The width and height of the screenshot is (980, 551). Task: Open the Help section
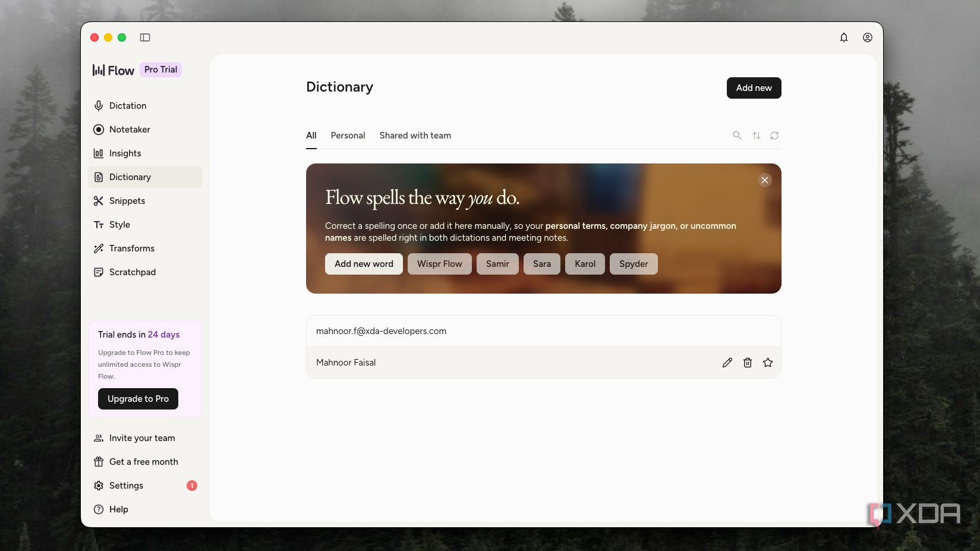point(145,509)
